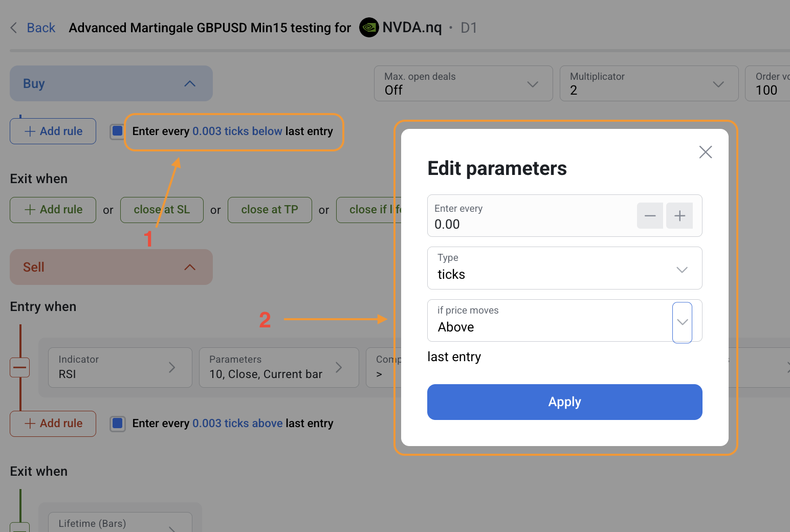This screenshot has width=790, height=532.
Task: Click the back arrow chevron icon
Action: tap(14, 28)
